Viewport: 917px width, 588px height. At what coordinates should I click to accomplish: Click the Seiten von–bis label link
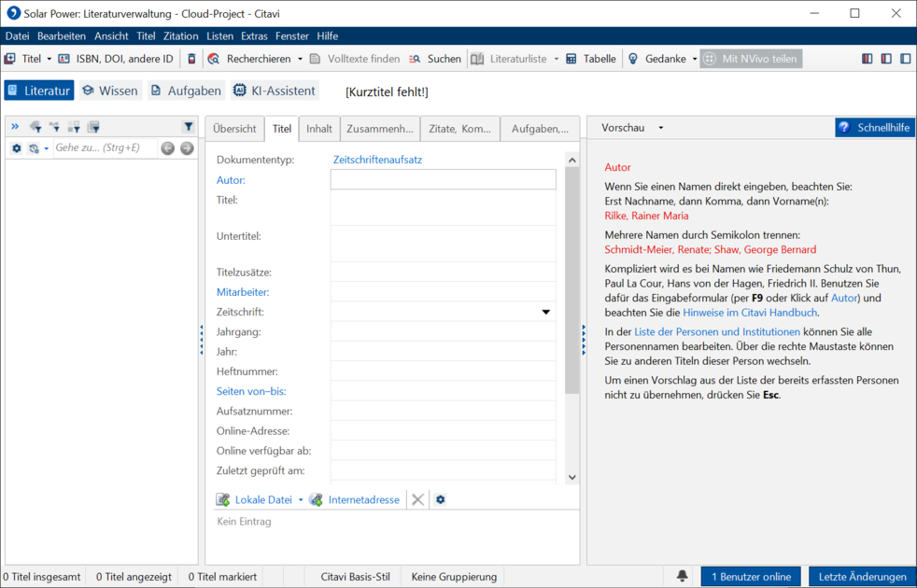[251, 392]
